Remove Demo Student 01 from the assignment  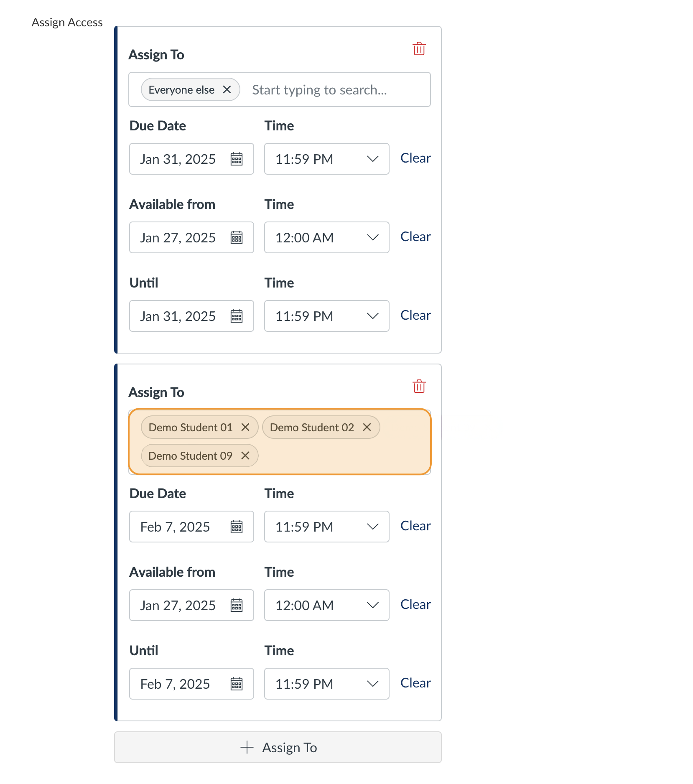246,427
